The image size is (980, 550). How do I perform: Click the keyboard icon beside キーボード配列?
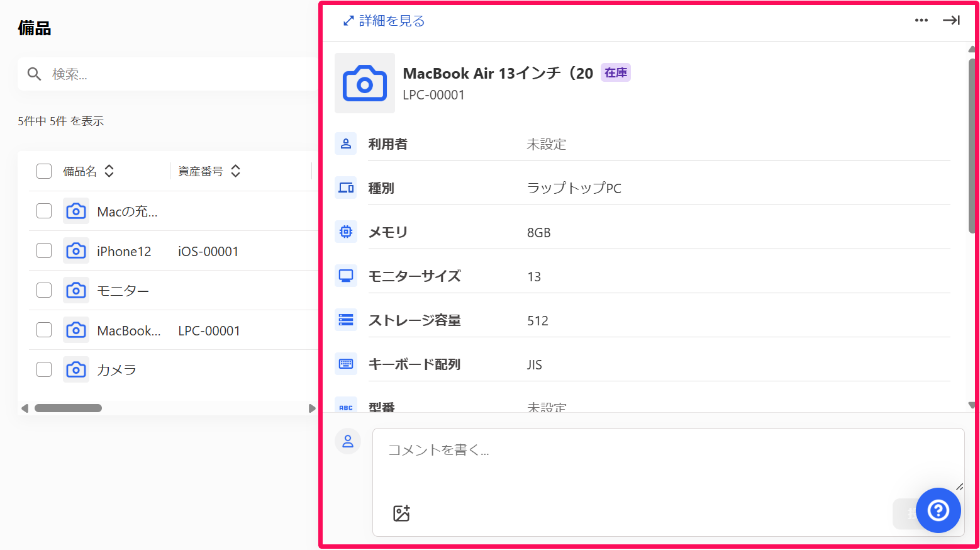click(346, 364)
